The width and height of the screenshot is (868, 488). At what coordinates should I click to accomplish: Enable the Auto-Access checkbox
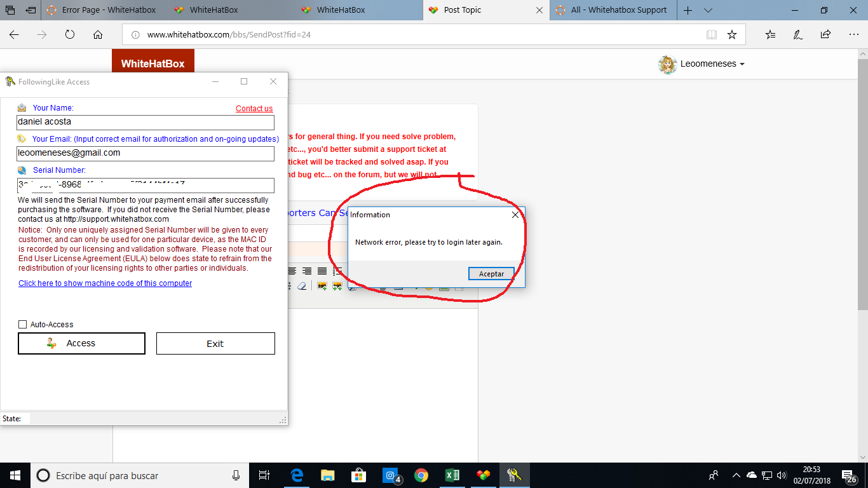tap(23, 325)
